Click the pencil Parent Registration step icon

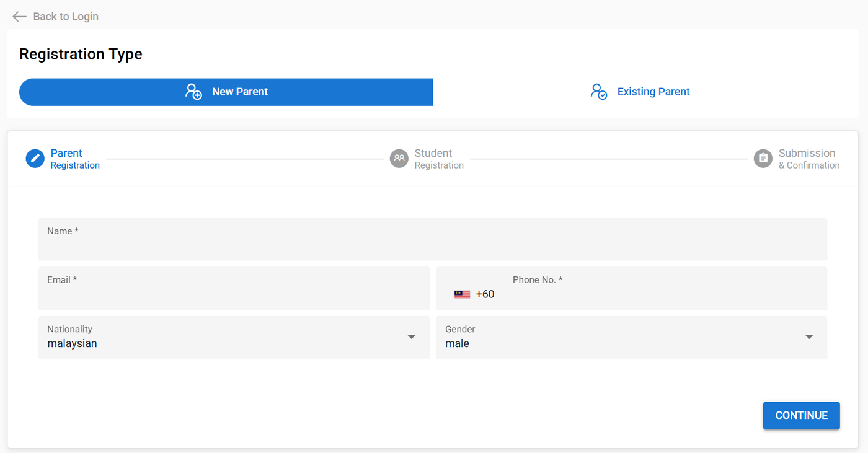(x=35, y=159)
